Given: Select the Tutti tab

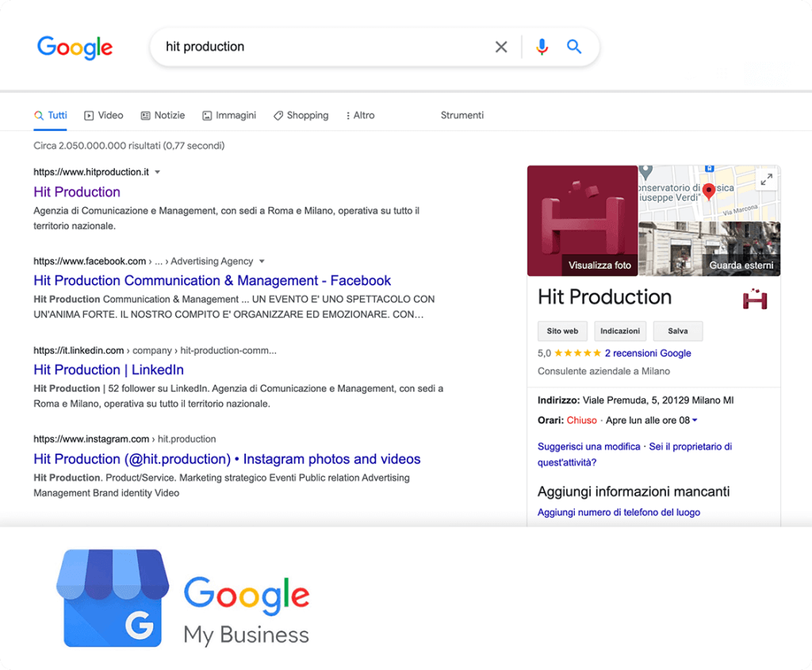Looking at the screenshot, I should point(51,115).
